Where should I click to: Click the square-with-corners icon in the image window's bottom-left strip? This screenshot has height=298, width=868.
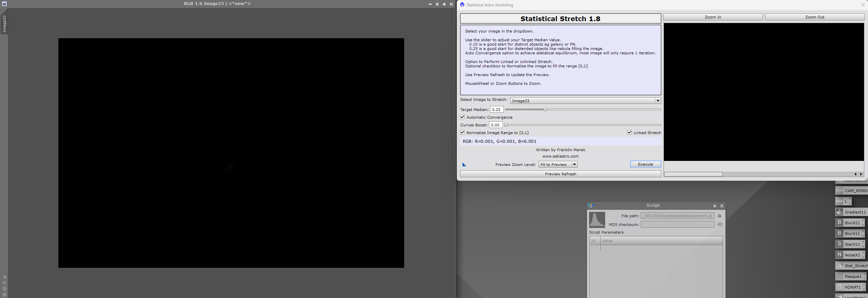4,283
